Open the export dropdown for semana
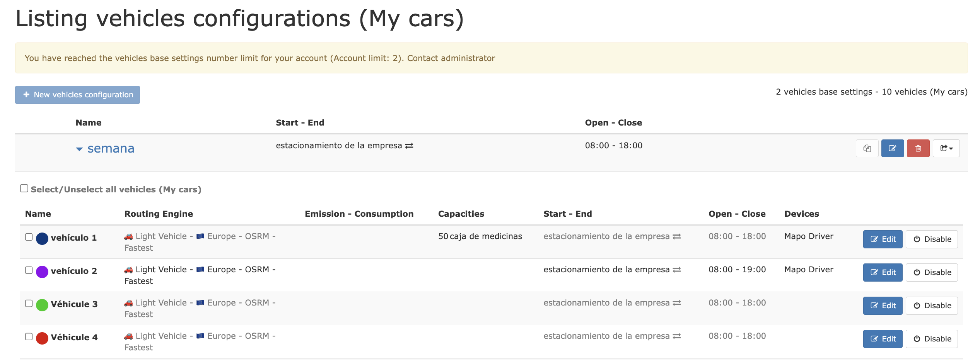Screen dimensions: 980x360 point(946,148)
